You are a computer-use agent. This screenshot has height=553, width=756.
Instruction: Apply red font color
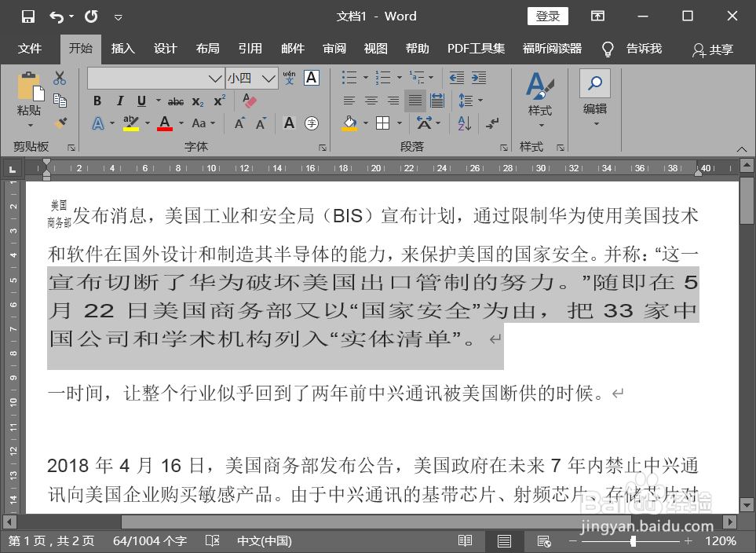pyautogui.click(x=165, y=123)
